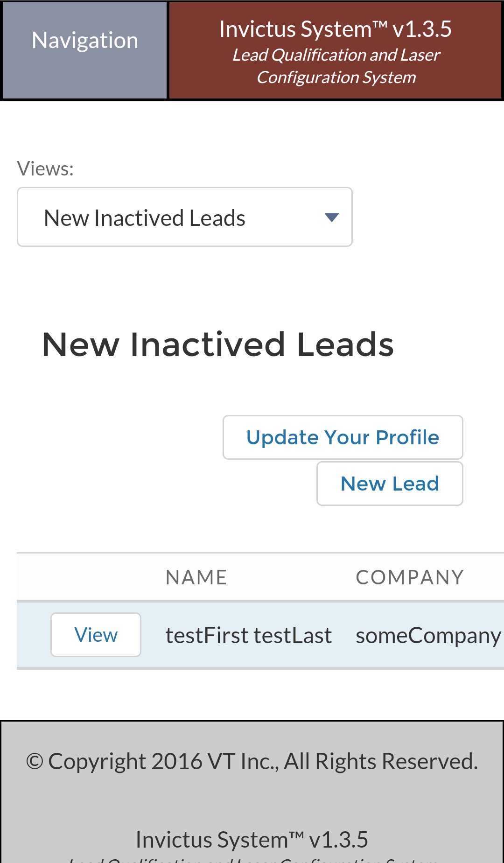
Task: Click the italic Lead Qualification subtitle in banner
Action: [336, 66]
